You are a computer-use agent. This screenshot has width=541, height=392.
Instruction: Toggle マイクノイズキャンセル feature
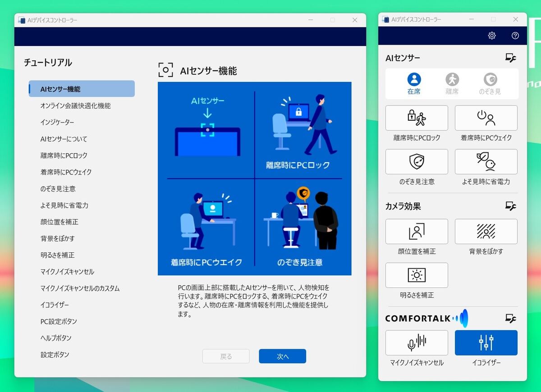417,343
